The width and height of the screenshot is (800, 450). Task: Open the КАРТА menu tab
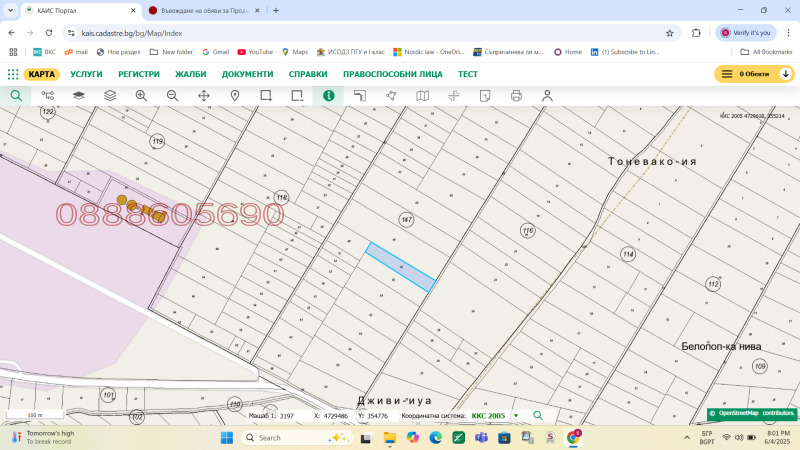pyautogui.click(x=41, y=74)
